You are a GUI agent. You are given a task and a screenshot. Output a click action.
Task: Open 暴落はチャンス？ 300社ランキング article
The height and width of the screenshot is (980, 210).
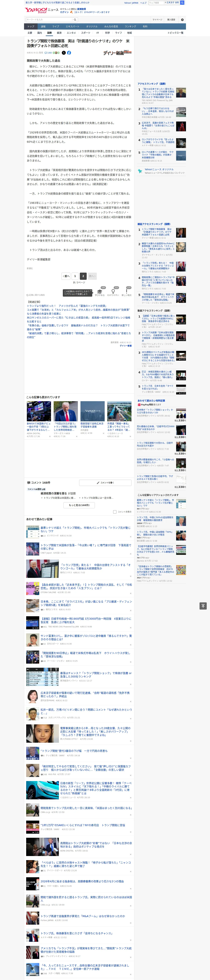[96, 675]
